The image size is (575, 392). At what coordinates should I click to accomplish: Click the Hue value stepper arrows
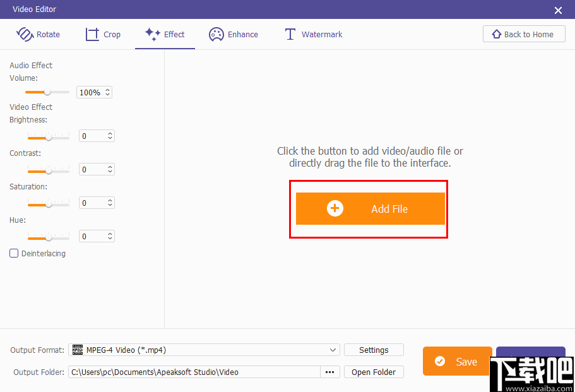click(x=110, y=236)
